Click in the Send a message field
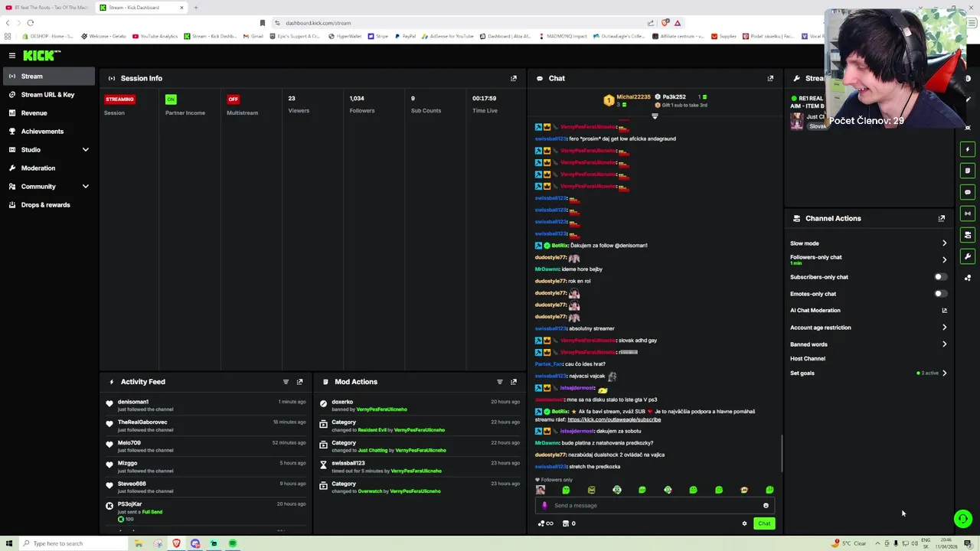 point(655,505)
